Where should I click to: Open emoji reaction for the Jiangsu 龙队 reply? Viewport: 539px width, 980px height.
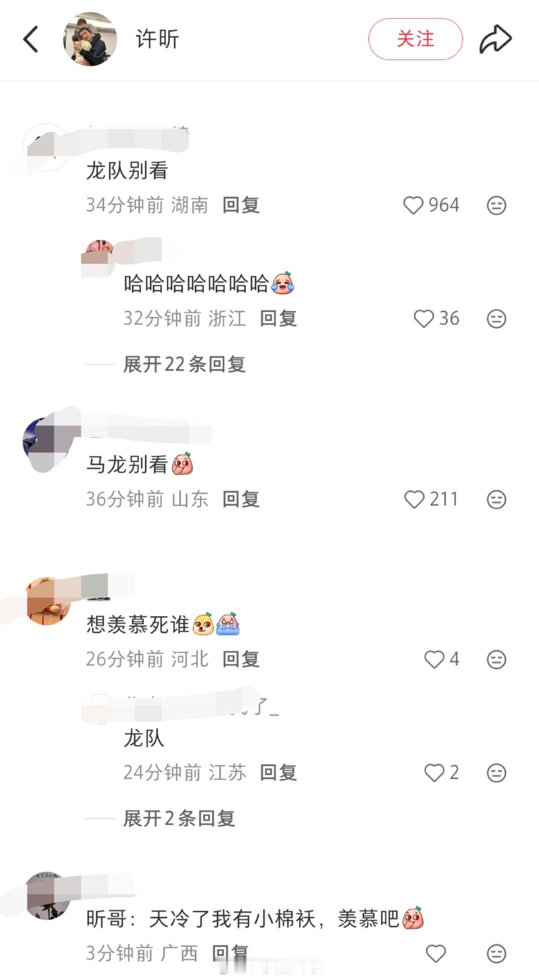(497, 773)
